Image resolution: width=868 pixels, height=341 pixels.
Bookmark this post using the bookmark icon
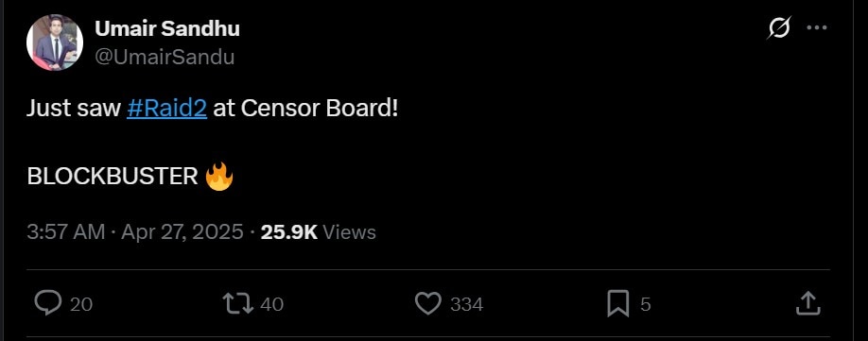[617, 303]
